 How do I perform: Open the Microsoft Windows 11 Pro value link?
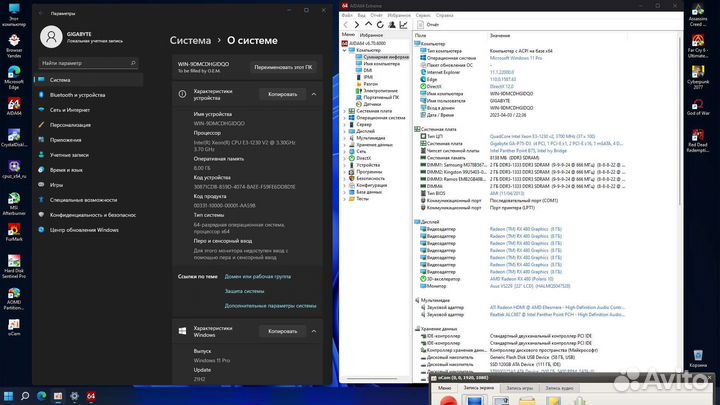pos(516,58)
